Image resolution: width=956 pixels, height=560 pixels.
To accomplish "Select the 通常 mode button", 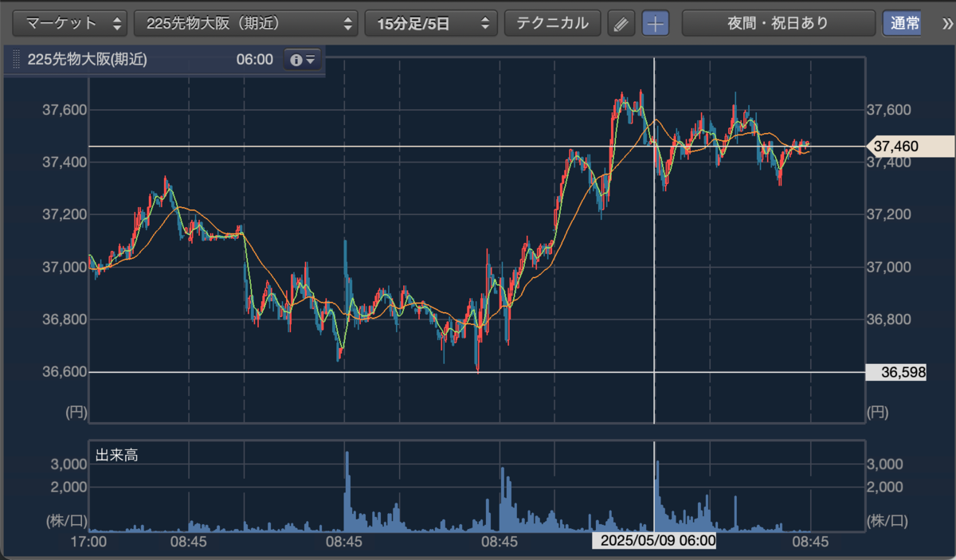I will (901, 23).
